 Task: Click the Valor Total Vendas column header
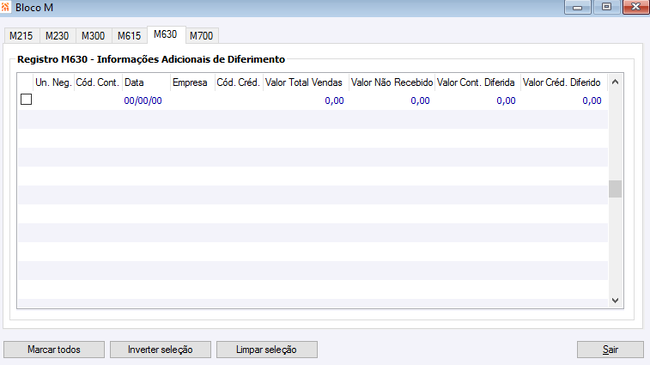pyautogui.click(x=306, y=83)
